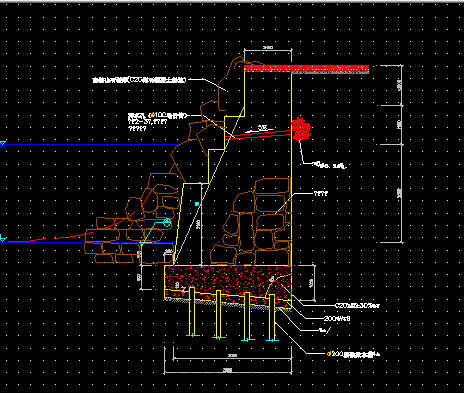The width and height of the screenshot is (464, 393).
Task: Select the third yellow foundation pile from left
Action: pyautogui.click(x=247, y=316)
